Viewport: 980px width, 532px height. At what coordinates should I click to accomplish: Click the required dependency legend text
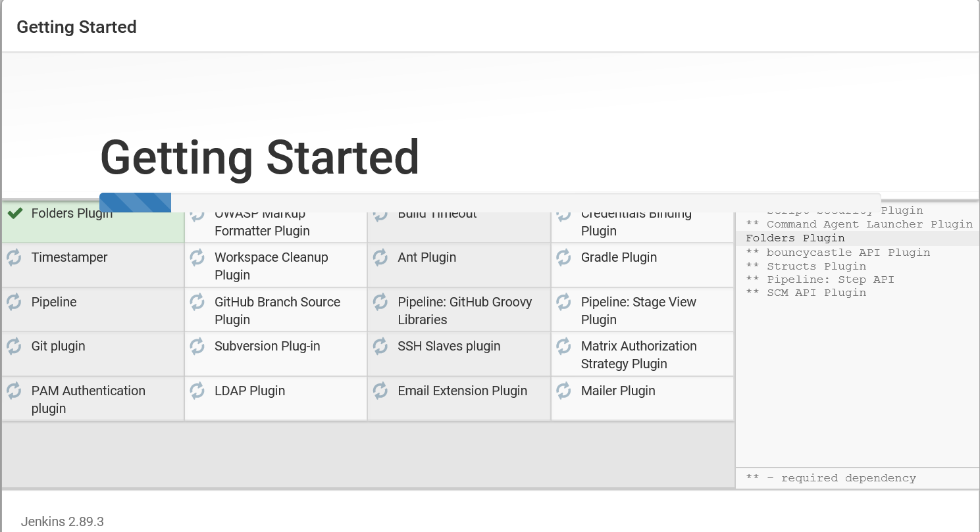point(831,478)
